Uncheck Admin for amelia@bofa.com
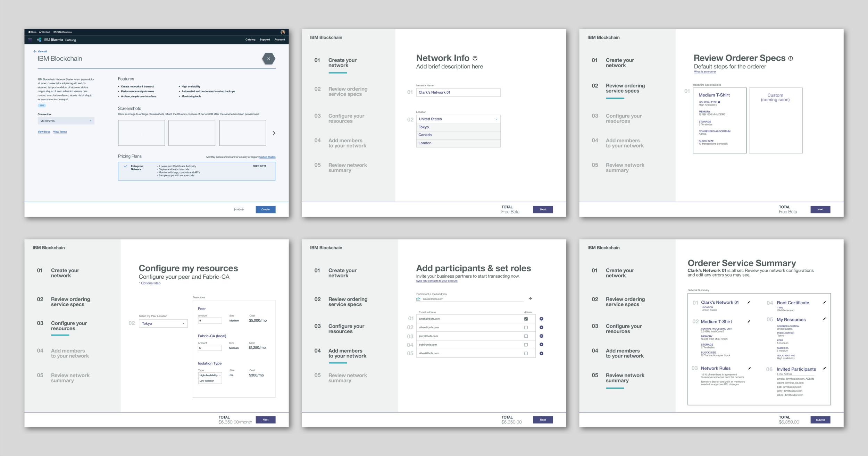Screen dimensions: 868x456 pos(526,319)
